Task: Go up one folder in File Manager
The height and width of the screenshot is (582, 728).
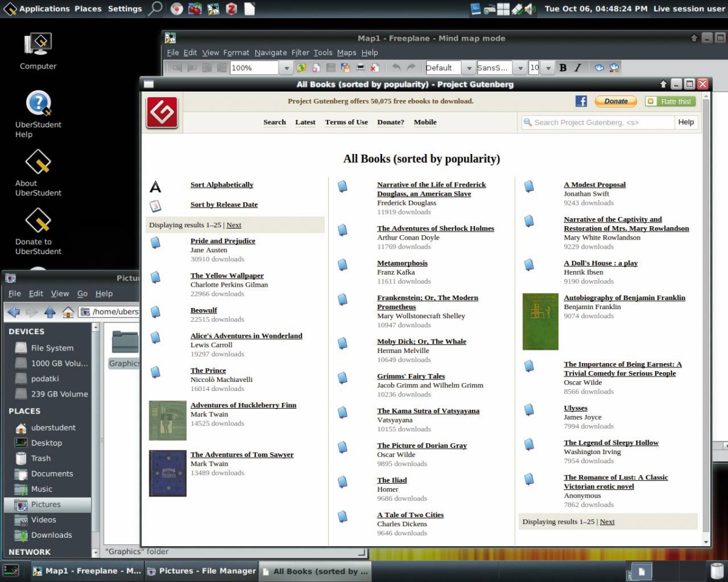Action: pos(50,312)
